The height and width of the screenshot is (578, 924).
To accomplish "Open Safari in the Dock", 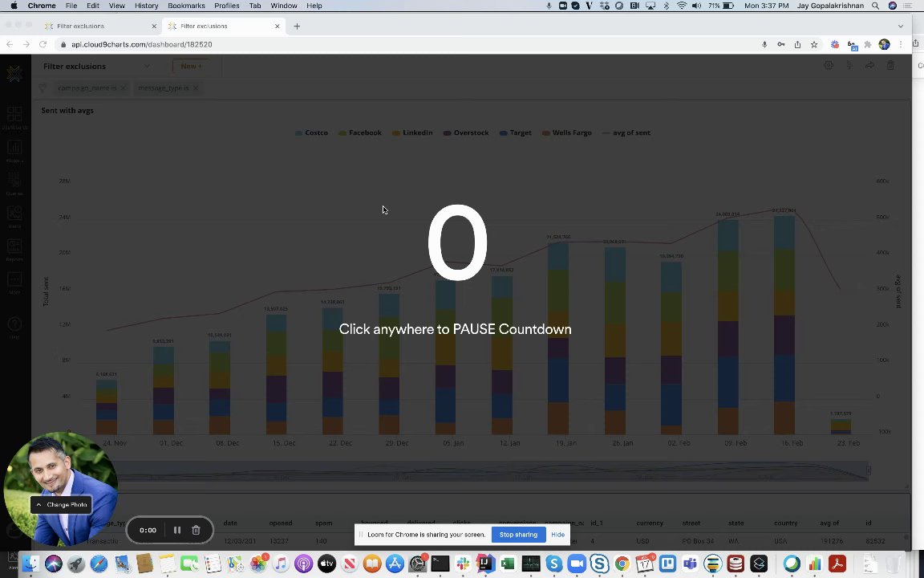I will (x=99, y=564).
